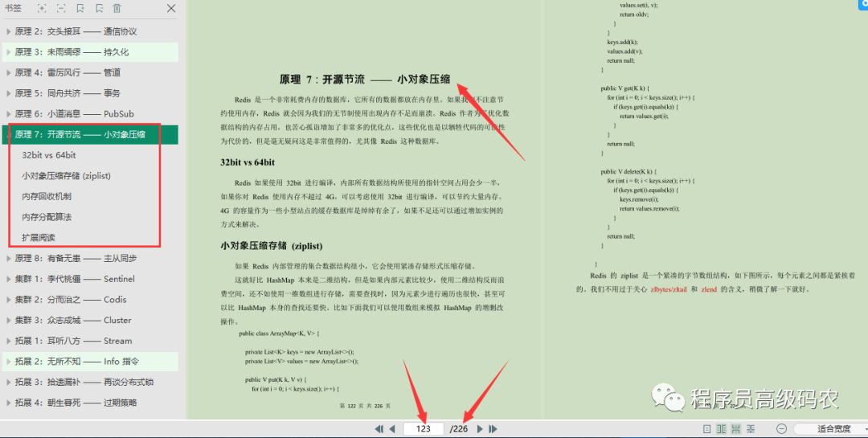The width and height of the screenshot is (868, 438).
Task: Click the zoom out minus icon
Action: 781,428
